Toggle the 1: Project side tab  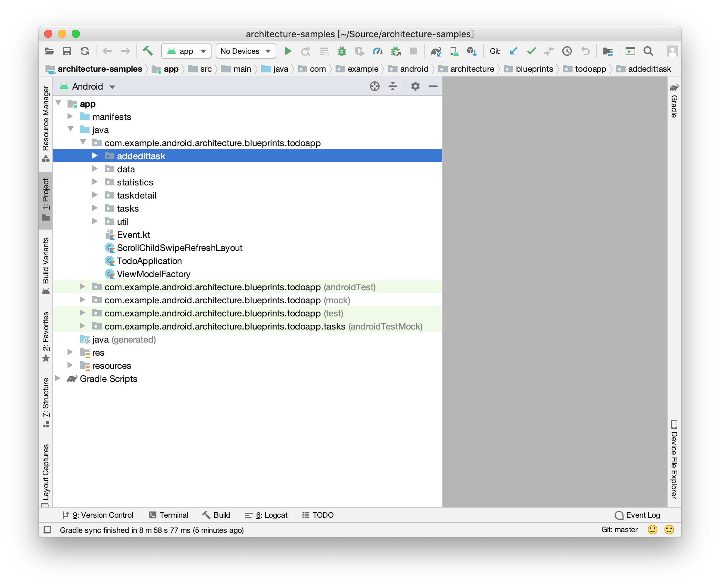[x=46, y=200]
